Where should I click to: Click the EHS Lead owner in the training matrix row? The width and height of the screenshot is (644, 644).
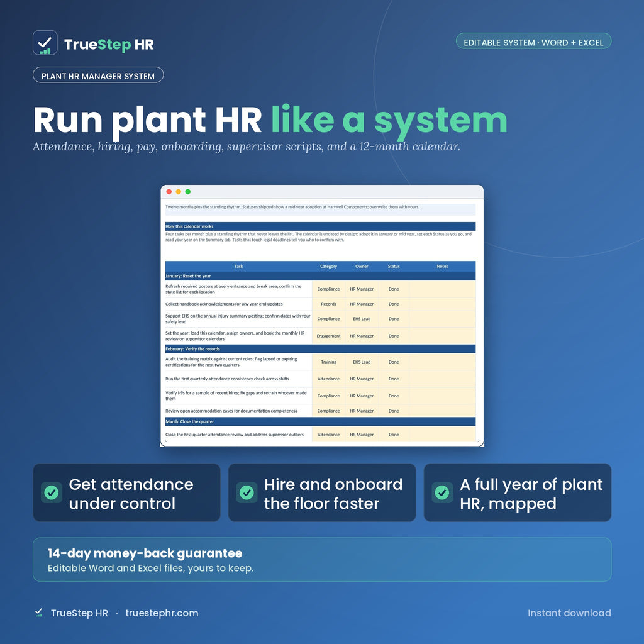362,362
